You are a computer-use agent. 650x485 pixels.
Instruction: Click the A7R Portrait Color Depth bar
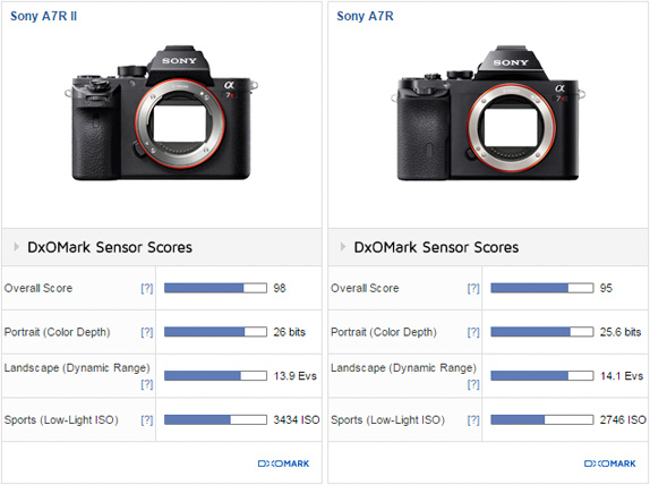pyautogui.click(x=542, y=332)
